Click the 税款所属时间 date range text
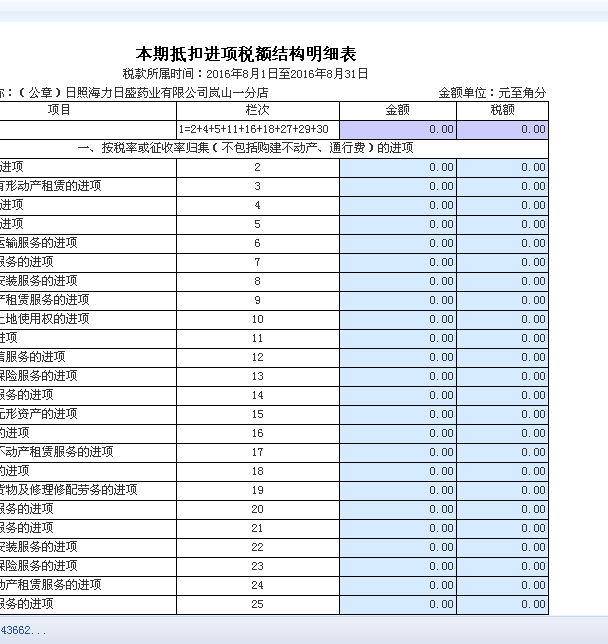Viewport: 608px width, 644px height. tap(245, 74)
